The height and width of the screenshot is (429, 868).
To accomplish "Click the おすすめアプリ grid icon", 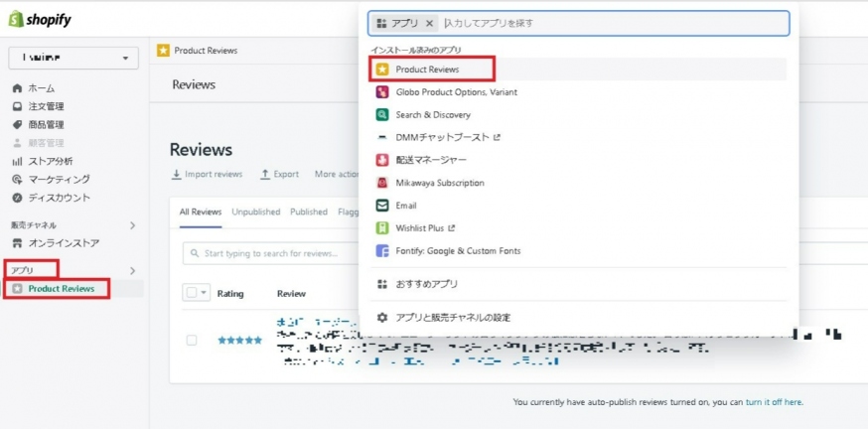I will [382, 284].
